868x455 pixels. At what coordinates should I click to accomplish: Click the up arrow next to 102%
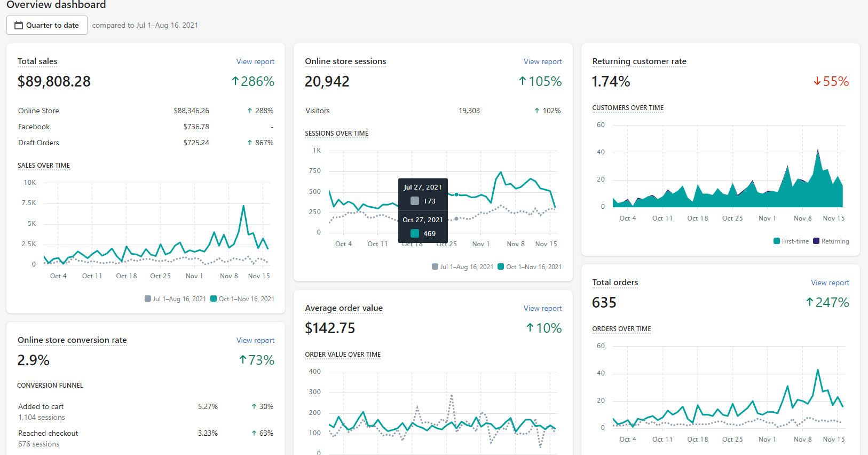tap(537, 111)
